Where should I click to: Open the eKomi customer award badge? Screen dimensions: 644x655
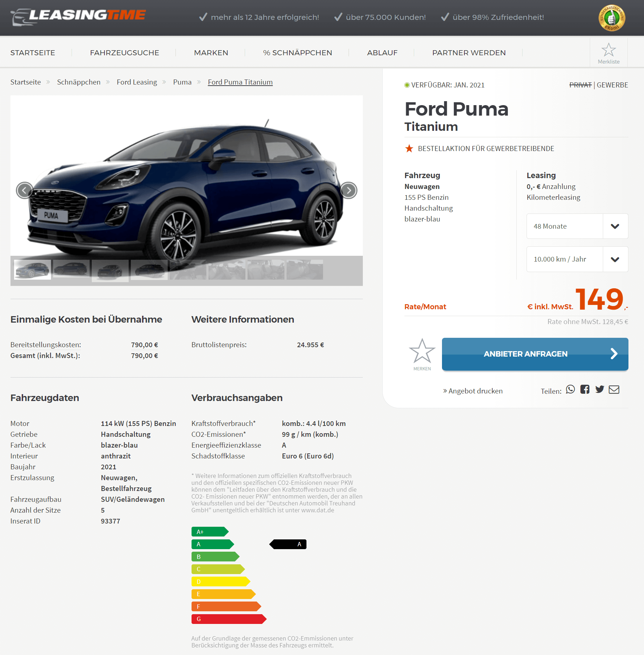(611, 18)
